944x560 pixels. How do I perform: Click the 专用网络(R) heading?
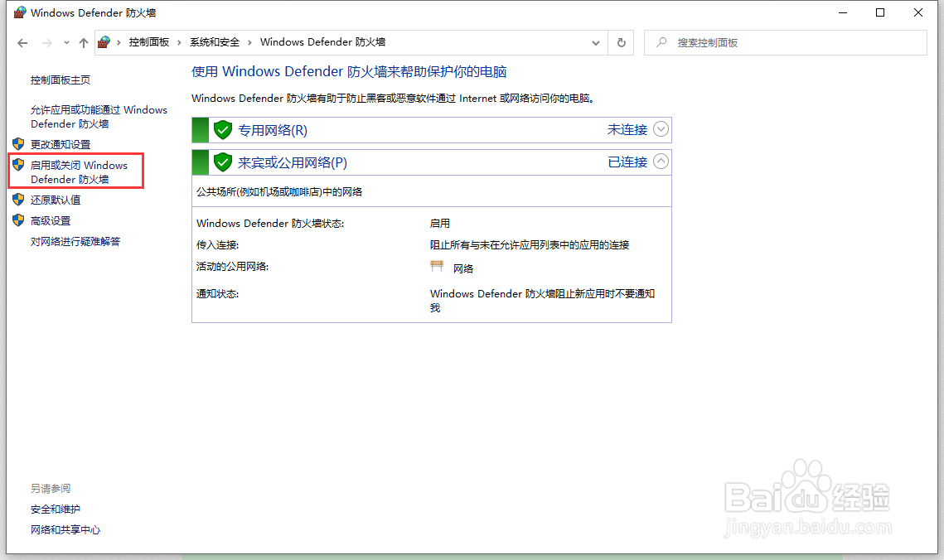(273, 131)
